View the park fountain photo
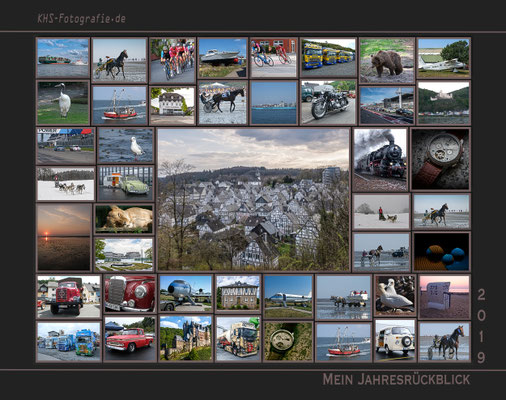Image resolution: width=506 pixels, height=400 pixels. (124, 254)
